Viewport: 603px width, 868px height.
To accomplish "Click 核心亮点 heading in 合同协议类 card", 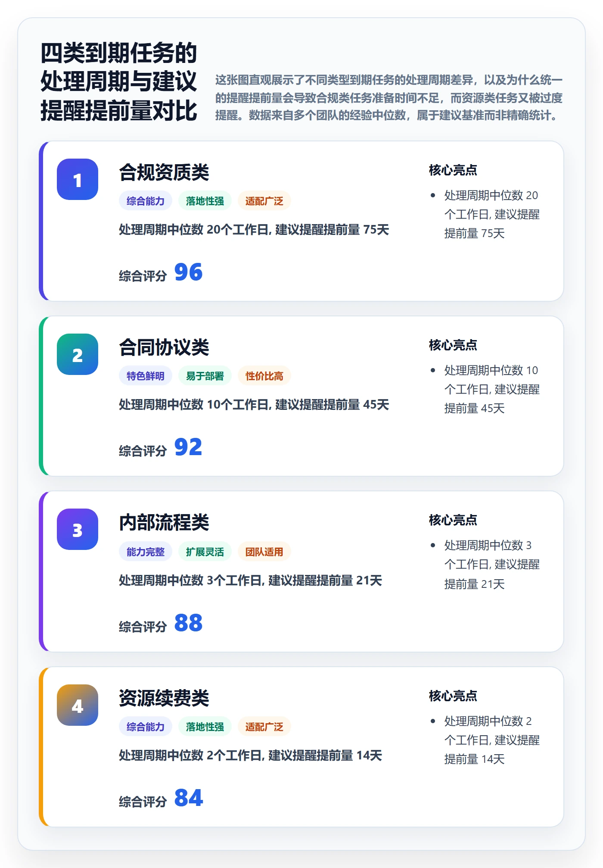I will pyautogui.click(x=453, y=345).
